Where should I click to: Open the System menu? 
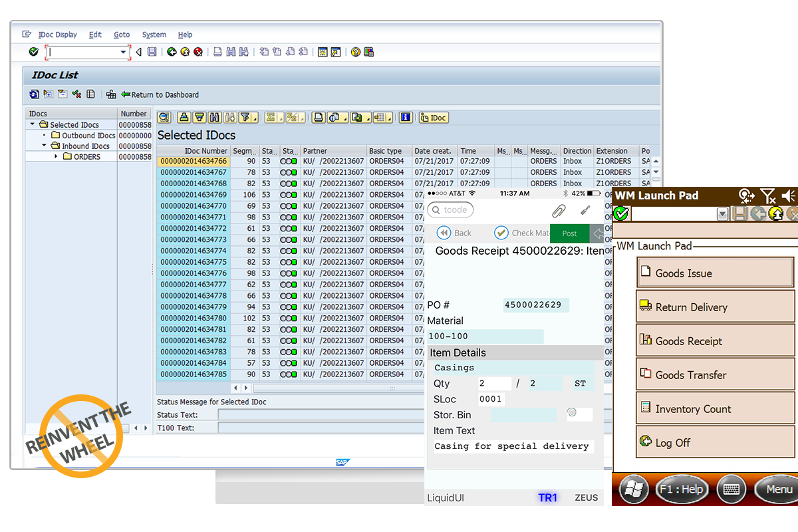click(x=154, y=35)
